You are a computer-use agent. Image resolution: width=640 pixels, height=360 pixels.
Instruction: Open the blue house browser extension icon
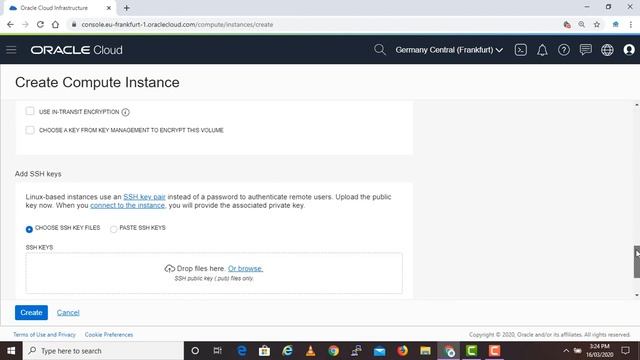[616, 24]
